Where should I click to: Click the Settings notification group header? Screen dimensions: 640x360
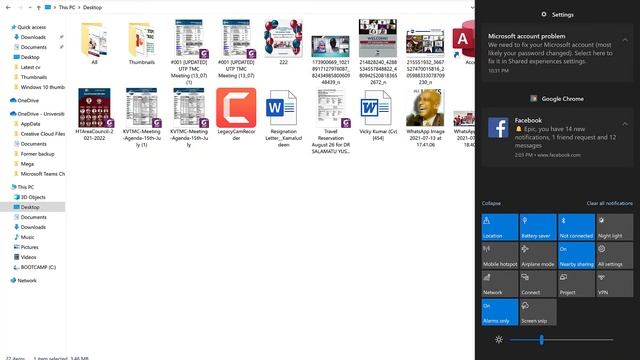point(557,14)
